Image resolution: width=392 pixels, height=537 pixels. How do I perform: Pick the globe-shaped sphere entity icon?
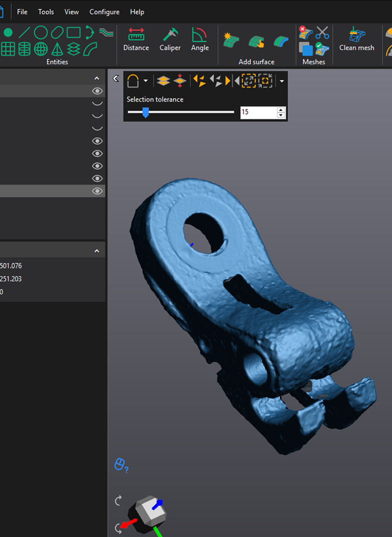(41, 49)
